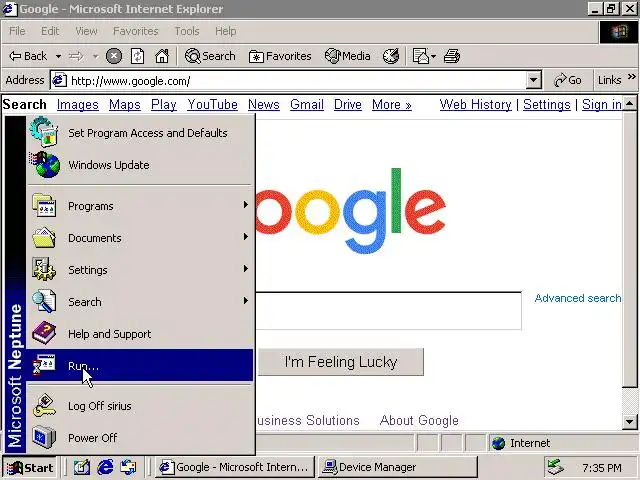
Task: Click Google - Microsoft Internet Explorer taskbar button
Action: click(x=235, y=467)
